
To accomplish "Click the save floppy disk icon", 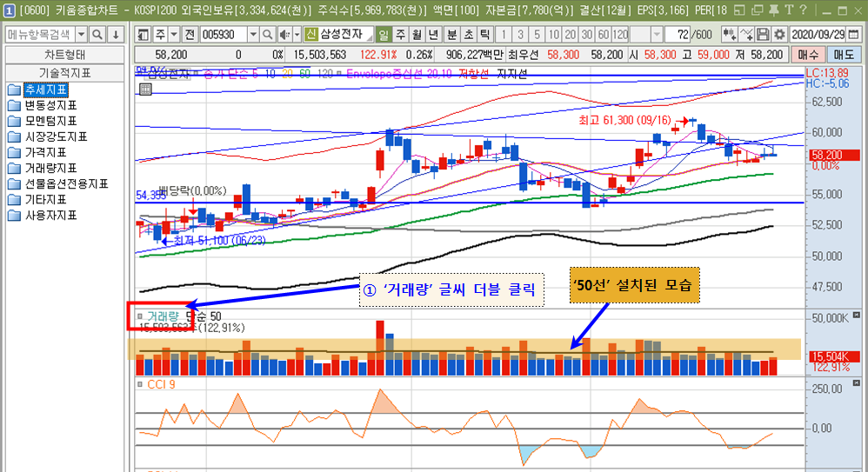I will pos(763,35).
